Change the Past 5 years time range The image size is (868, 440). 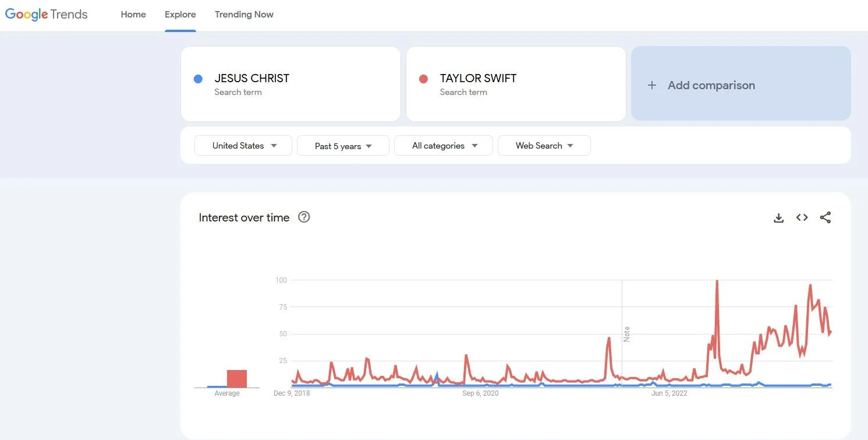tap(343, 146)
